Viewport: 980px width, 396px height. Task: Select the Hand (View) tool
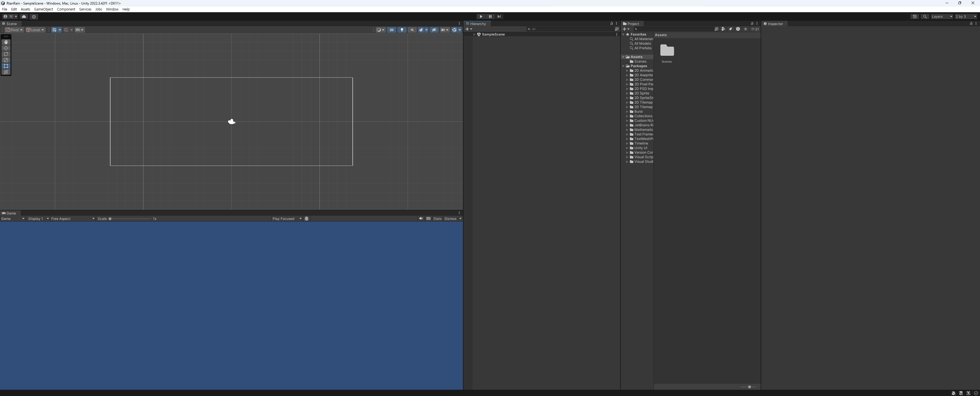tap(6, 42)
